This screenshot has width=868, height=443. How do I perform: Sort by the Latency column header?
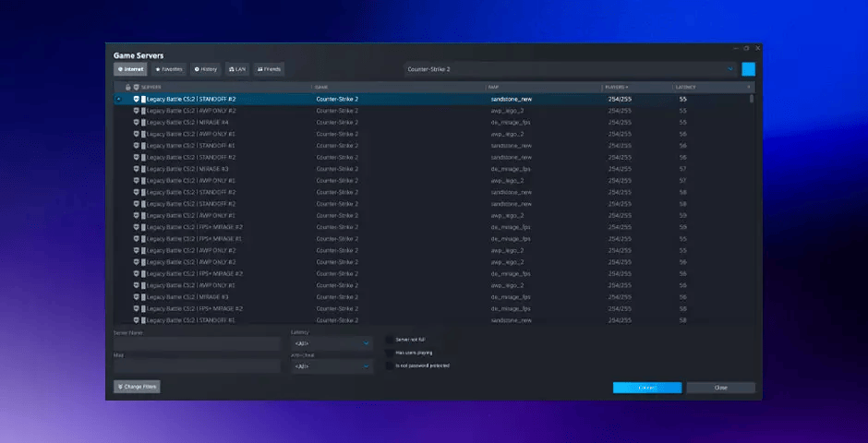pyautogui.click(x=686, y=88)
